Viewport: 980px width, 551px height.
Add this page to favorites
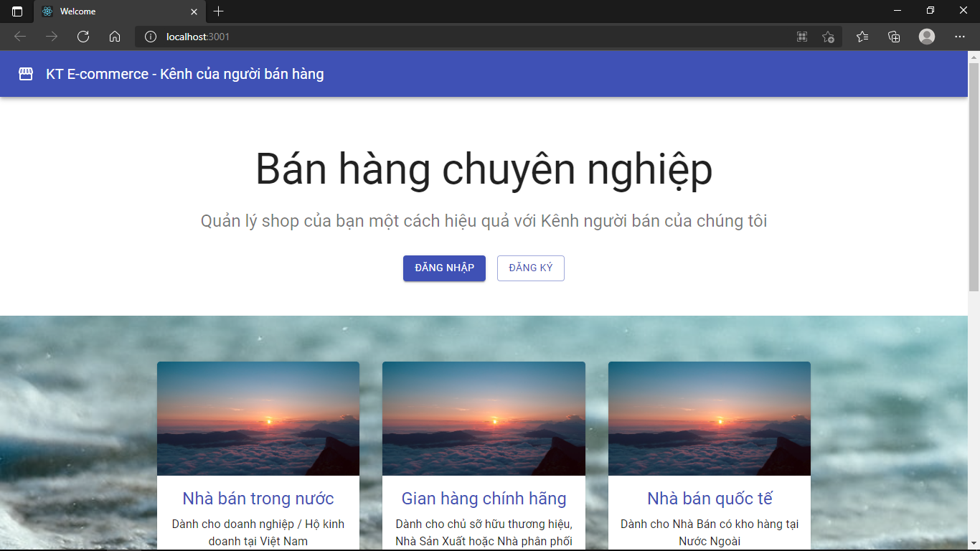[828, 37]
